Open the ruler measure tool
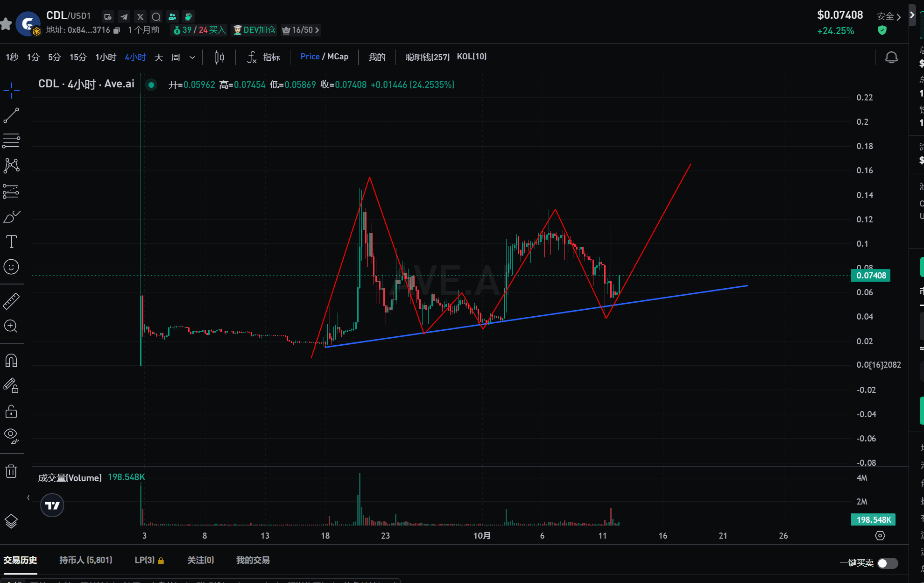924x583 pixels. (11, 301)
